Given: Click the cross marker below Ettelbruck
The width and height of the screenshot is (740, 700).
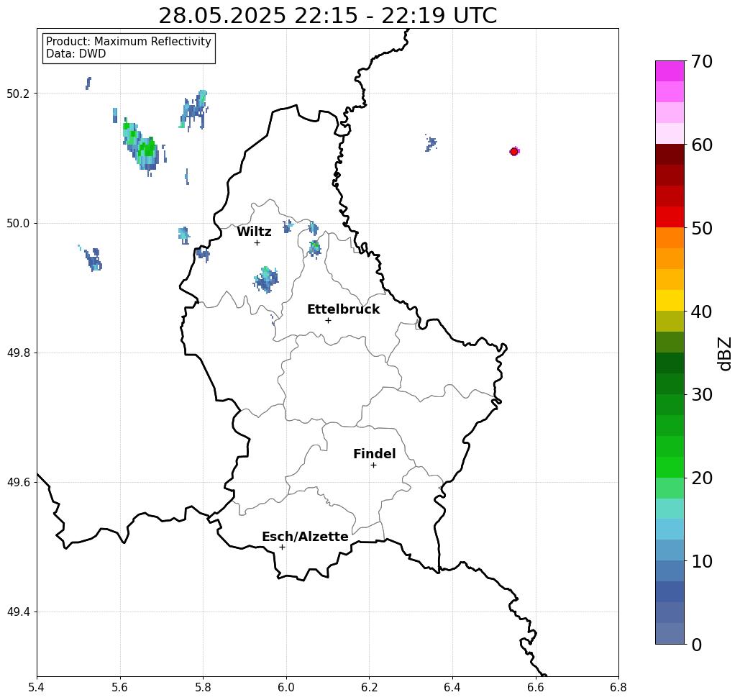Looking at the screenshot, I should [329, 320].
